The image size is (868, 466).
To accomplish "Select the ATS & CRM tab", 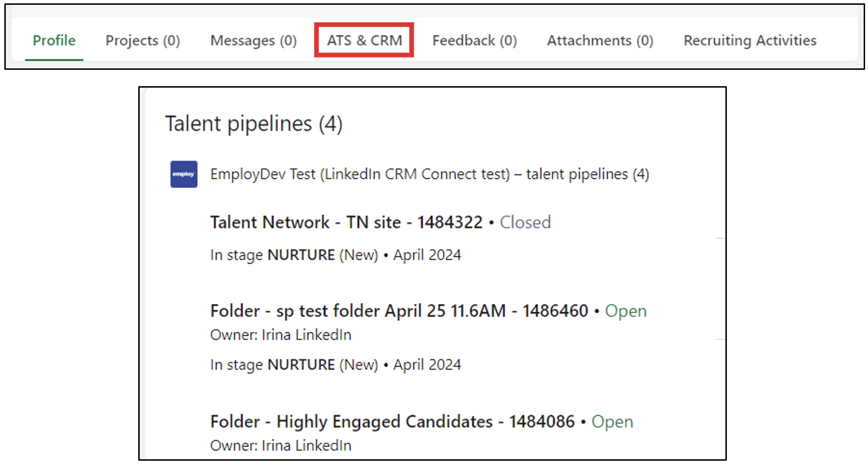I will pyautogui.click(x=365, y=40).
